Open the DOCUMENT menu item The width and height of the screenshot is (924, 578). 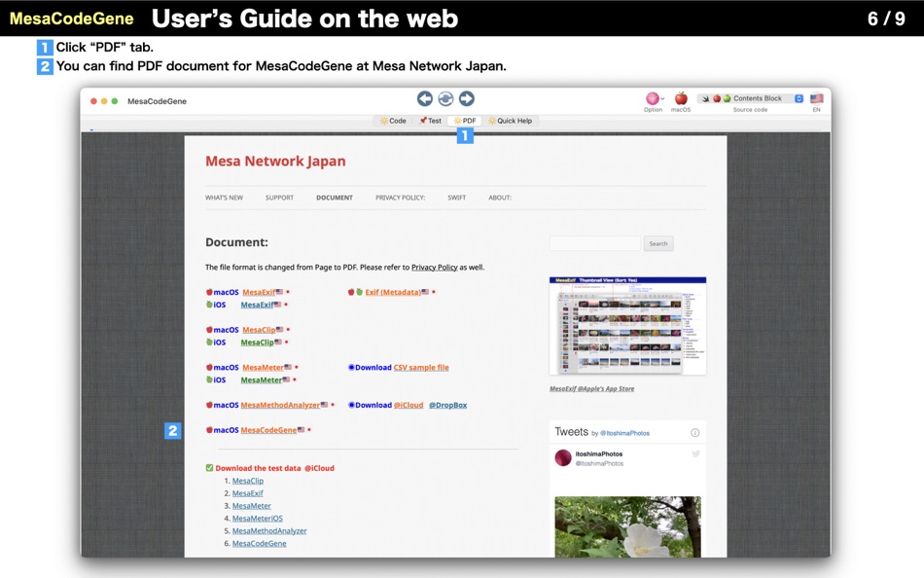[335, 198]
